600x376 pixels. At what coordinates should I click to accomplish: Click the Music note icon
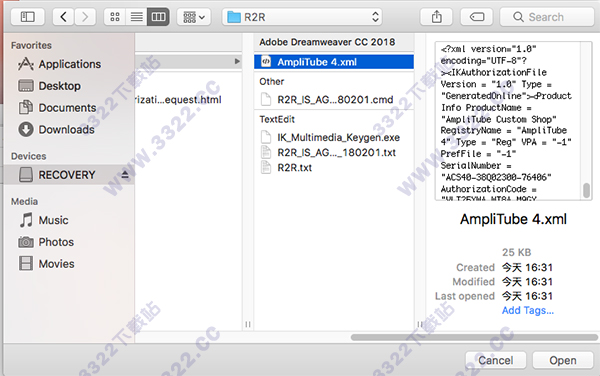coord(26,220)
